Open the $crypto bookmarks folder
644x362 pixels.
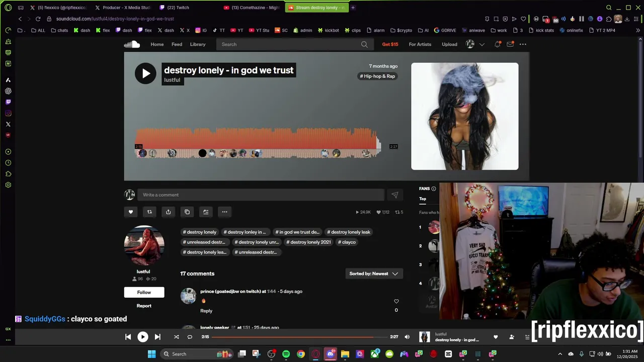[x=401, y=30]
